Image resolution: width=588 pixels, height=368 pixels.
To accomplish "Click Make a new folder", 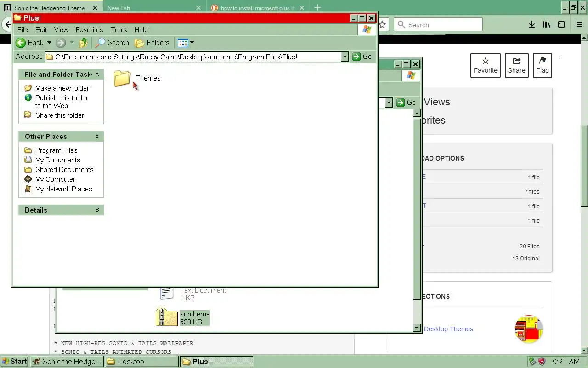I will click(62, 88).
